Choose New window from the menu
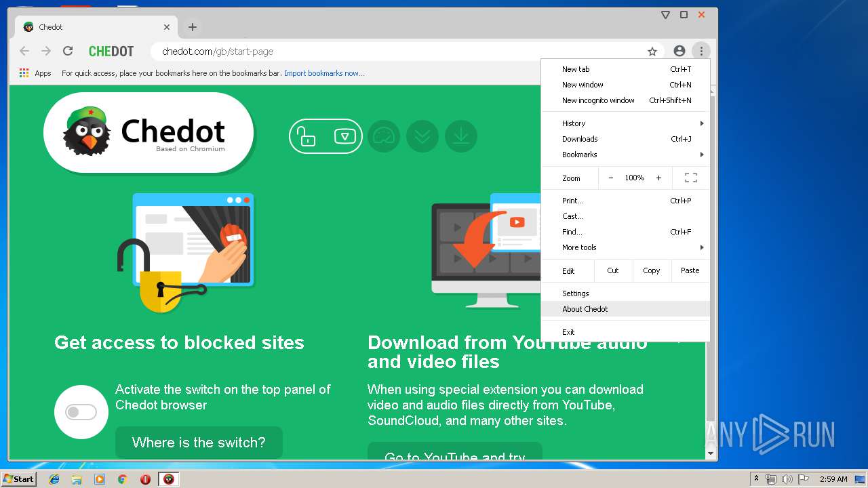Screen dimensions: 868x488 point(625,85)
